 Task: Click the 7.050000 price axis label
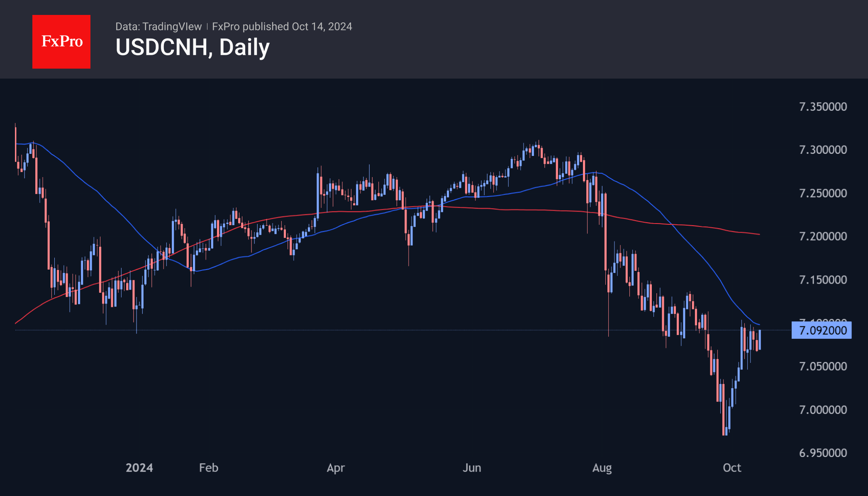pos(823,367)
